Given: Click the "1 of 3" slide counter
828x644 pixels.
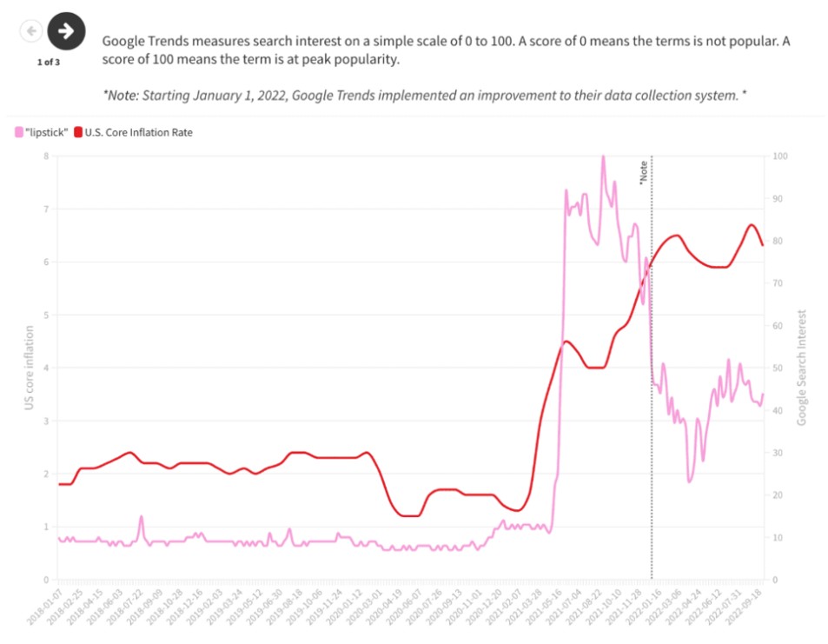Looking at the screenshot, I should [49, 62].
